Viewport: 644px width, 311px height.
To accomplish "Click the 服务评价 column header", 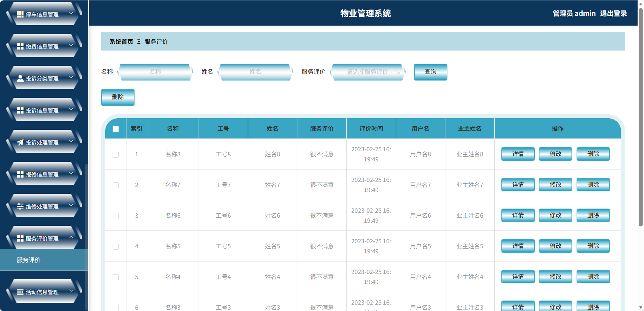I will click(x=322, y=129).
